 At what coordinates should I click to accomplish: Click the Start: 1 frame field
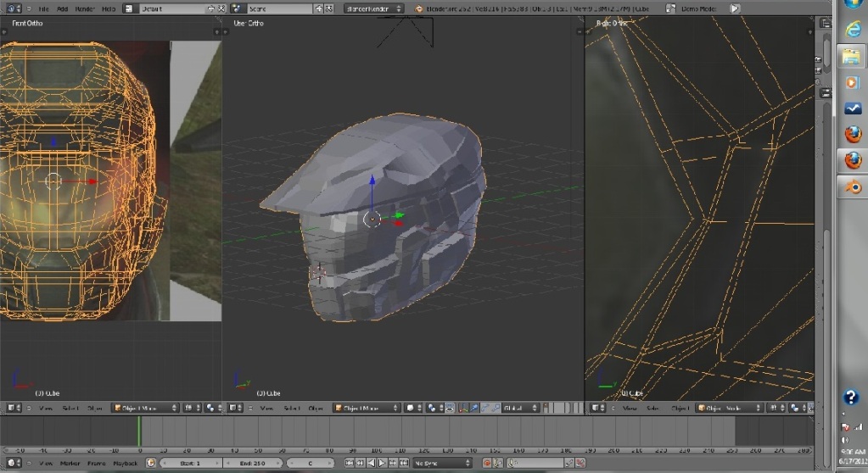pyautogui.click(x=191, y=463)
